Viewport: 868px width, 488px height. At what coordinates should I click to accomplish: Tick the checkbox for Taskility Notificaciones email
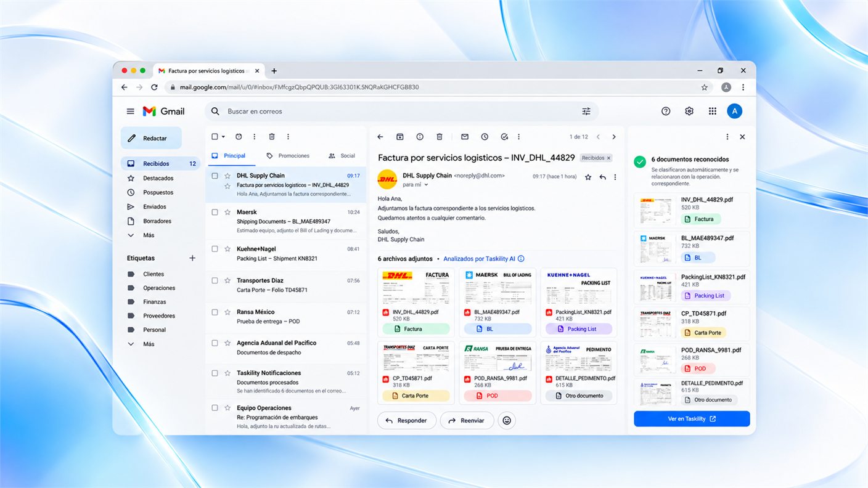point(215,373)
